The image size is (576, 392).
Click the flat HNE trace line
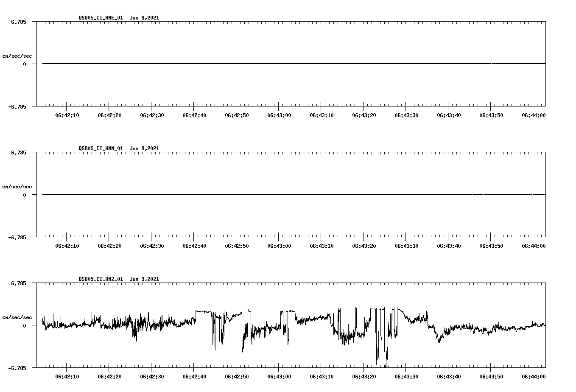tap(294, 64)
